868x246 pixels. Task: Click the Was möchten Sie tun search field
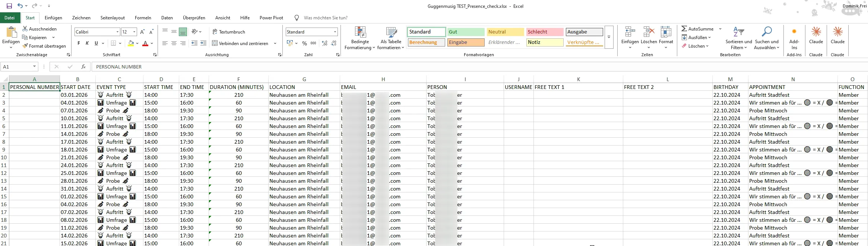coord(325,17)
